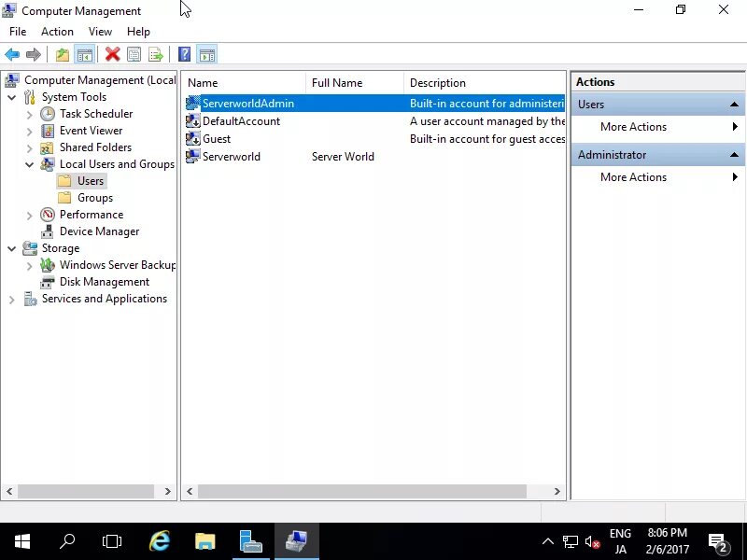Click the DefaultAccount user icon
The height and width of the screenshot is (560, 747).
(x=193, y=121)
